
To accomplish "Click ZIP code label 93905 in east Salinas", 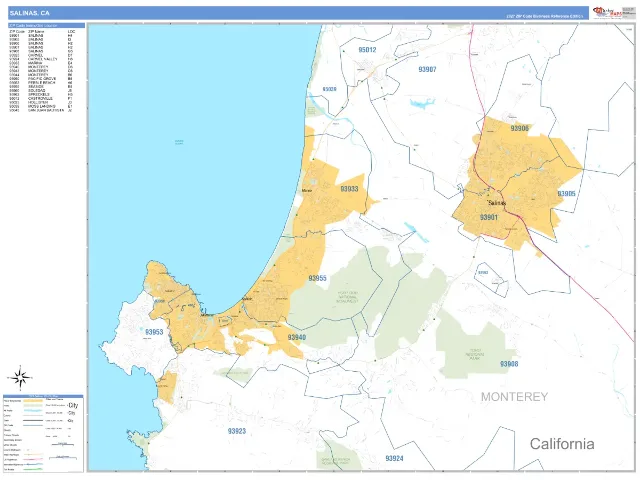I will pyautogui.click(x=567, y=193).
